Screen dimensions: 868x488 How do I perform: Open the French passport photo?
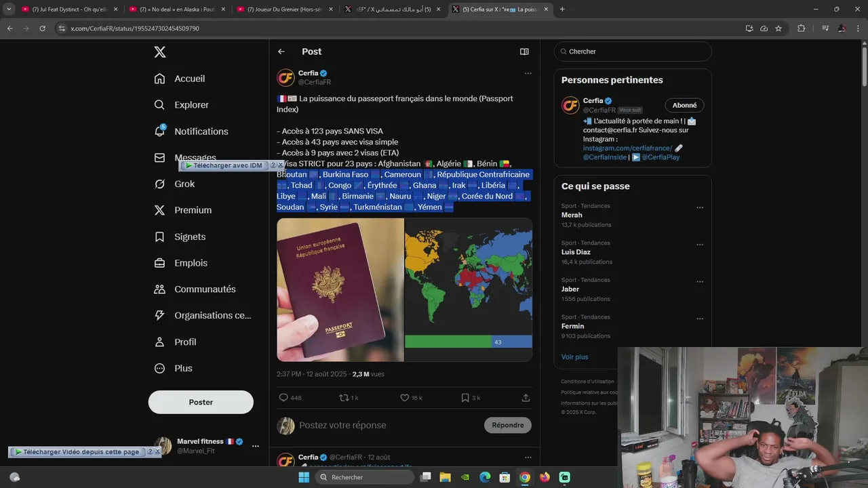click(340, 289)
